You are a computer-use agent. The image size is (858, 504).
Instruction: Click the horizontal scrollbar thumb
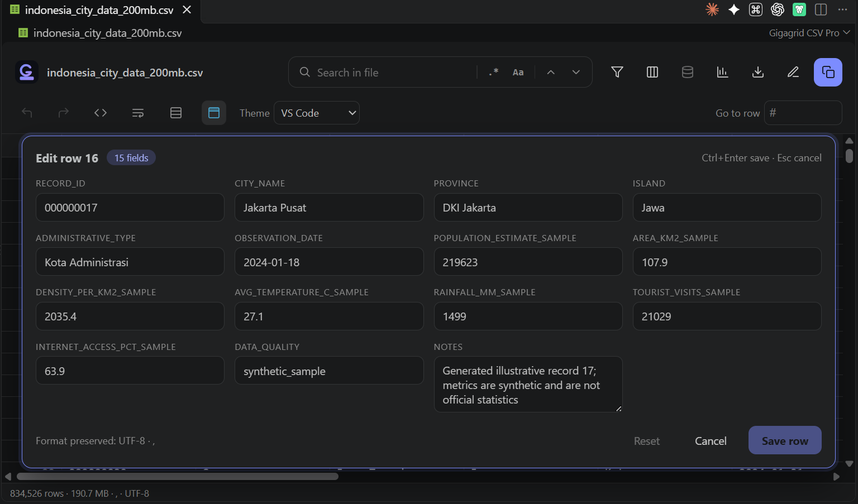coord(178,476)
